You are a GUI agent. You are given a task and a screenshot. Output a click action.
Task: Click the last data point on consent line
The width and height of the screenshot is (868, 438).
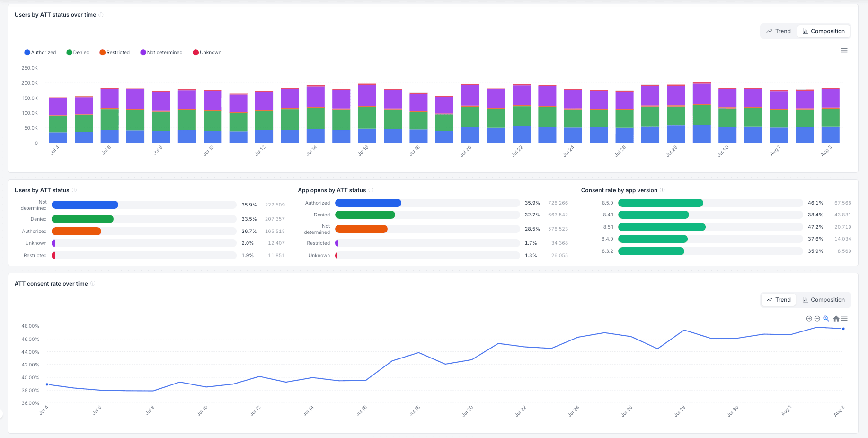click(x=843, y=329)
